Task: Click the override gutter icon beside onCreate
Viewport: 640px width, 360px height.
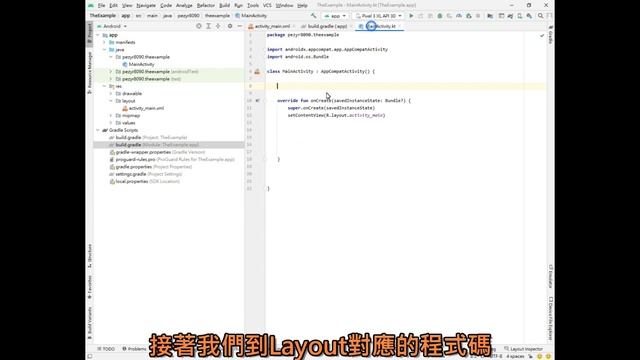Action: pos(257,100)
